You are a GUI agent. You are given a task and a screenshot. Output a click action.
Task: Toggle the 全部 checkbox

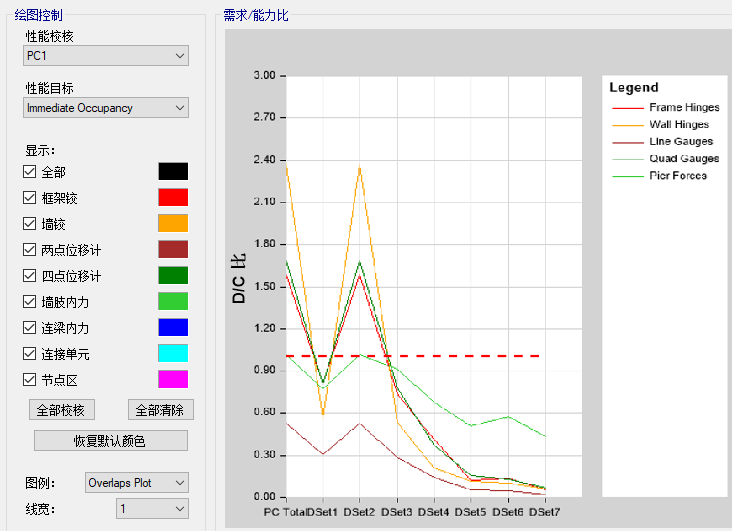(x=29, y=172)
